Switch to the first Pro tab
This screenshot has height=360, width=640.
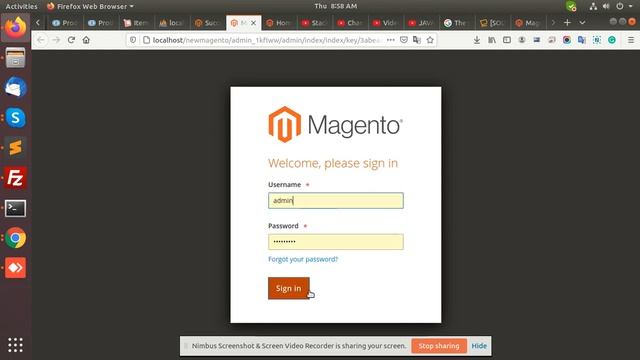pos(64,23)
